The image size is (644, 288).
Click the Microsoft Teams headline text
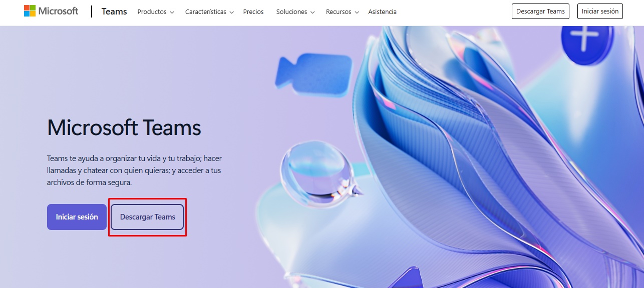tap(124, 127)
